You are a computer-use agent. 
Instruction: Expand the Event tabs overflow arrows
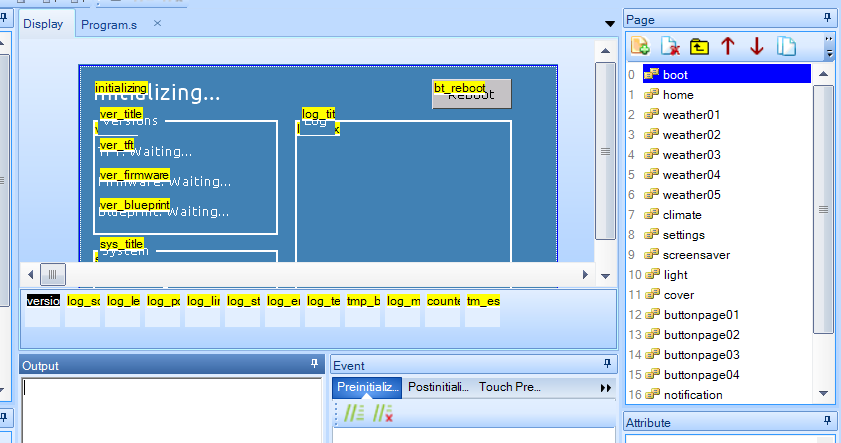click(x=605, y=387)
